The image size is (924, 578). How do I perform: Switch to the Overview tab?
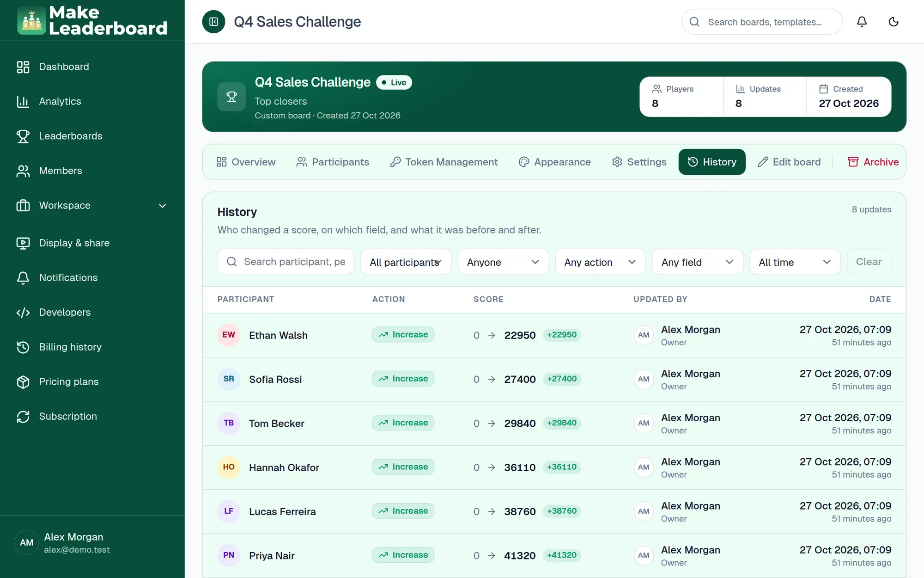pos(246,162)
